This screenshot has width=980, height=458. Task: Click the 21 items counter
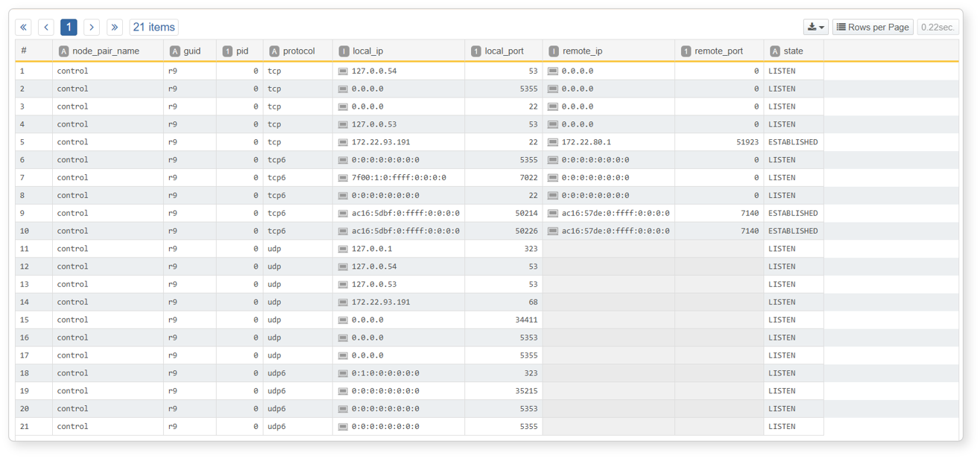pos(154,28)
